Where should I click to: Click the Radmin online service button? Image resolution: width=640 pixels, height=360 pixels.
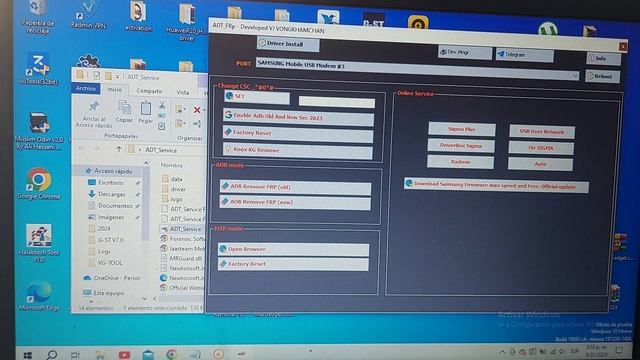pos(460,162)
